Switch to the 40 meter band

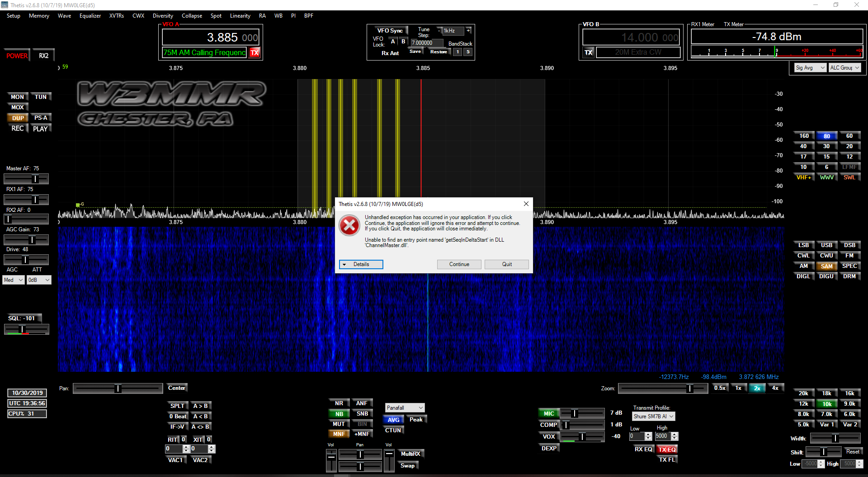(803, 145)
